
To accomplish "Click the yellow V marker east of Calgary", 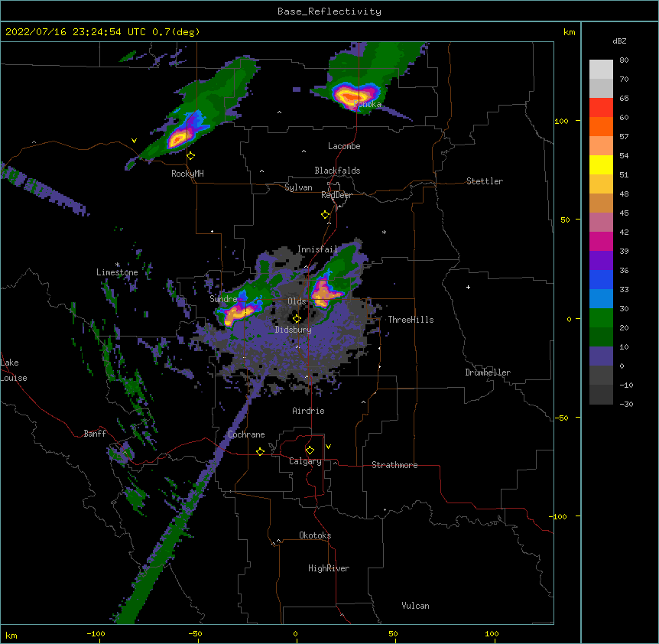I will click(x=328, y=447).
